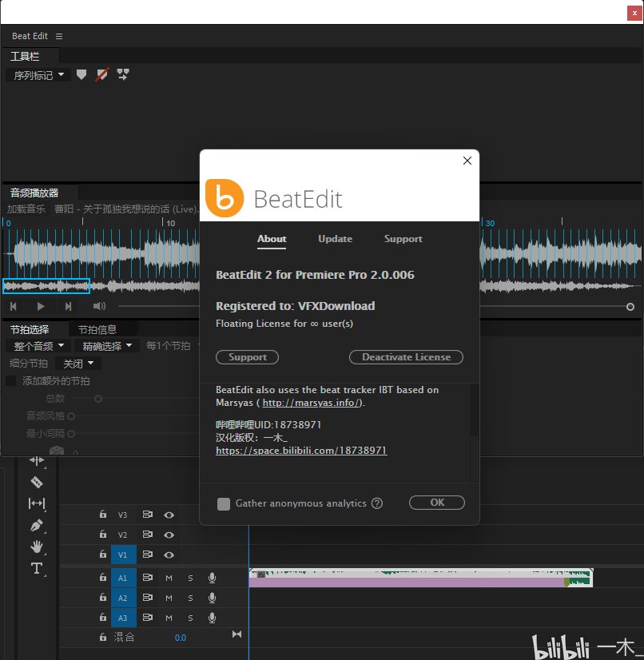Switch to the Support tab

pos(403,239)
